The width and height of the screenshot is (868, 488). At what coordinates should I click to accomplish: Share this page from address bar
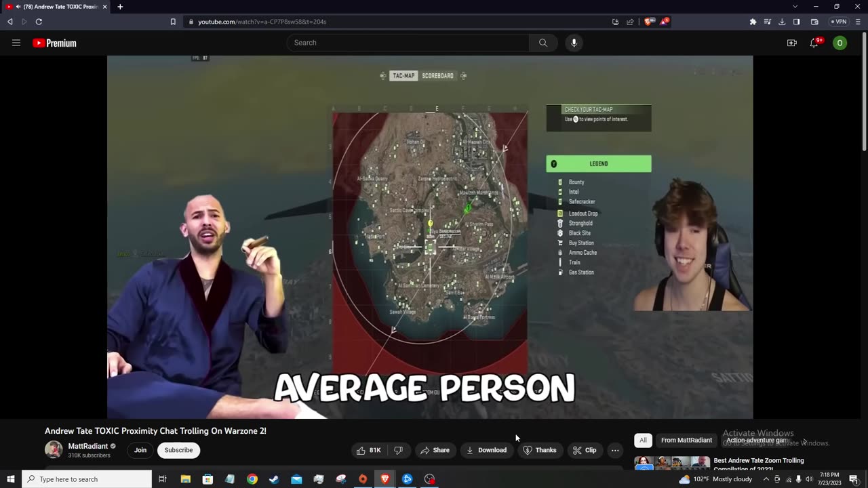point(630,22)
